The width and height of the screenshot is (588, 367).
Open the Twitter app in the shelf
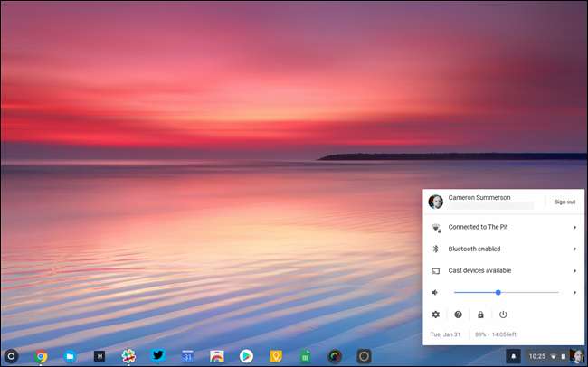(x=157, y=356)
